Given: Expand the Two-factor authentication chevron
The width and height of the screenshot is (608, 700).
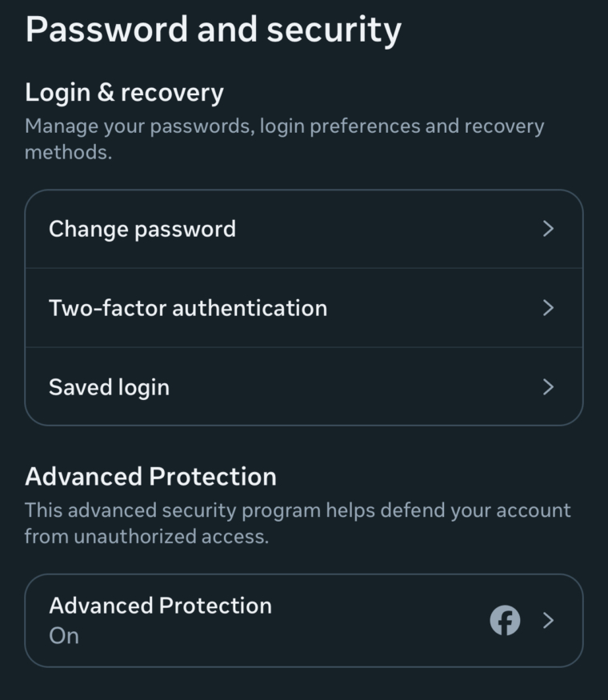Looking at the screenshot, I should pyautogui.click(x=549, y=307).
